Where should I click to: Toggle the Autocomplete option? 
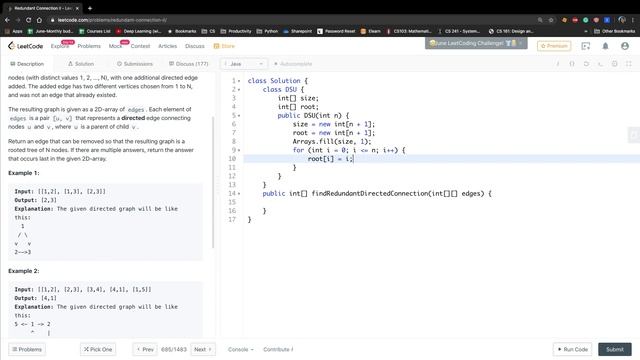293,64
